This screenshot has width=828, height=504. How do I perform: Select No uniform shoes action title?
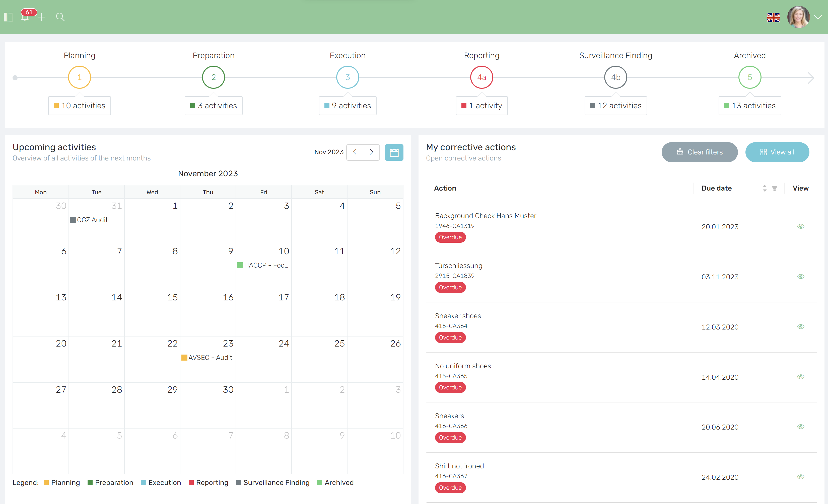coord(463,366)
